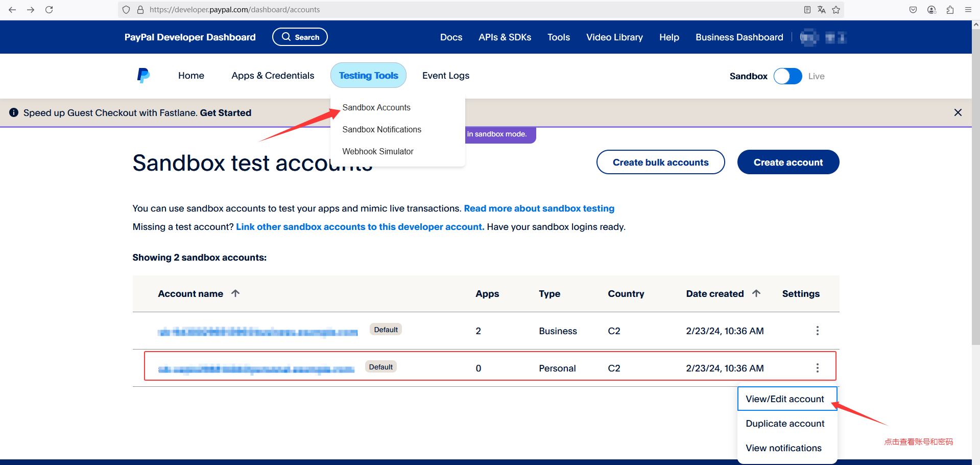
Task: Go to Home tab
Action: click(191, 76)
